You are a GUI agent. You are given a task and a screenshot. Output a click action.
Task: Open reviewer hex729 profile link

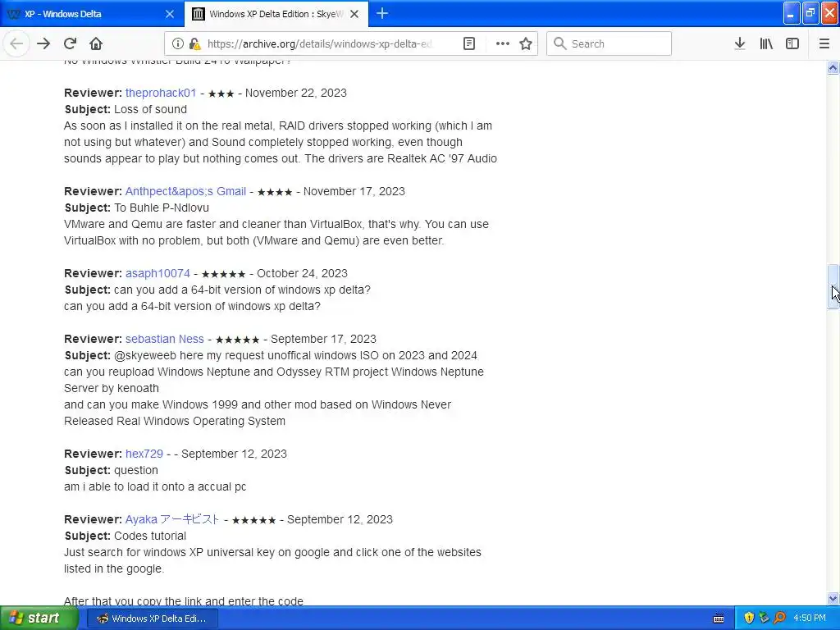tap(144, 454)
